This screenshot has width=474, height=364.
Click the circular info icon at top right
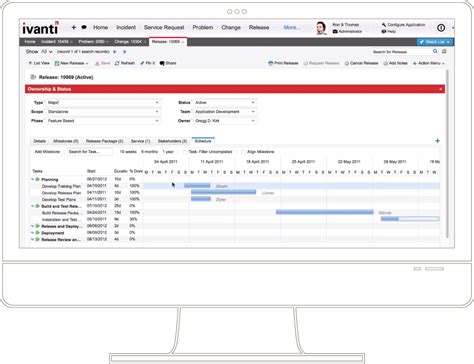pyautogui.click(x=441, y=28)
